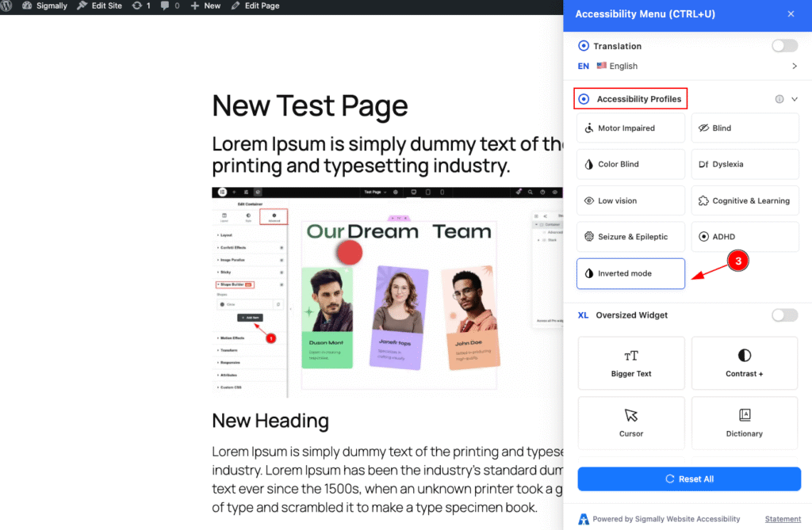Activate the Cursor accessibility tool
The image size is (812, 530).
631,422
